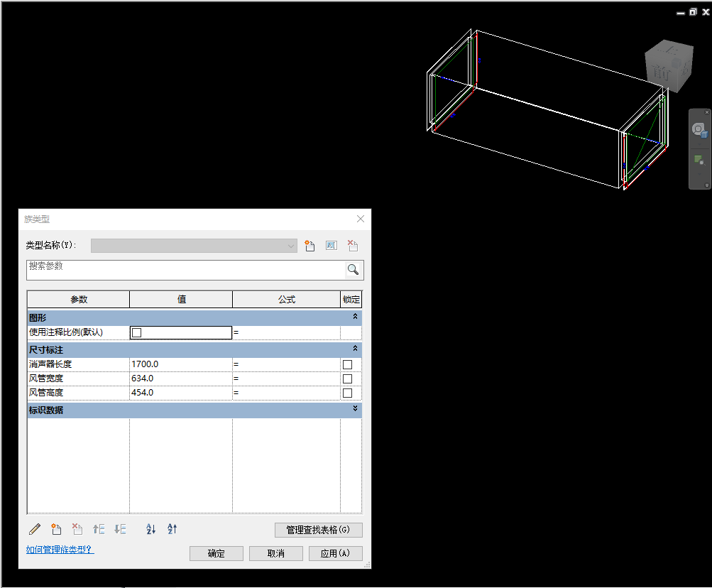Check the lock box for 风管高度
Viewport: 712px width, 588px height.
(x=347, y=393)
